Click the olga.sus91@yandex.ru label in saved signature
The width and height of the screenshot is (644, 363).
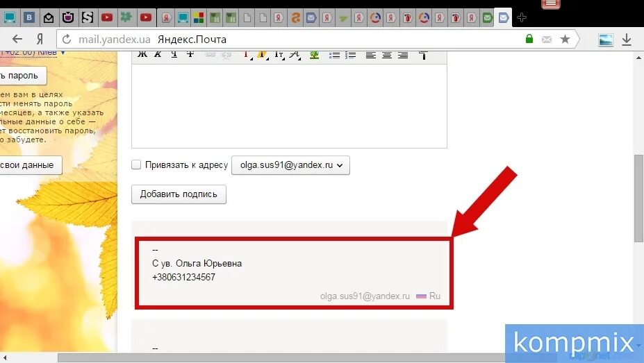[x=365, y=296]
